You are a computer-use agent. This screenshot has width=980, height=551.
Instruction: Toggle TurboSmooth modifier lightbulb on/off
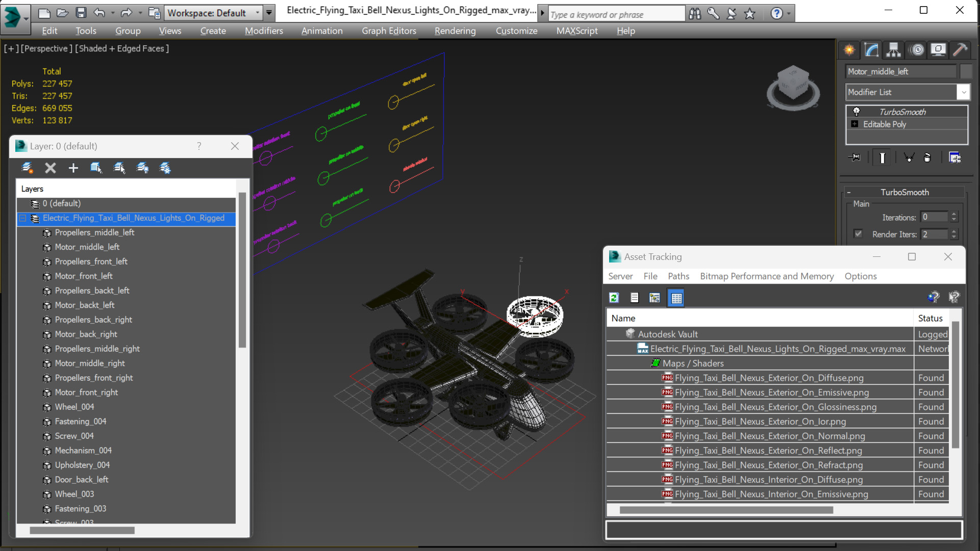[x=857, y=112]
